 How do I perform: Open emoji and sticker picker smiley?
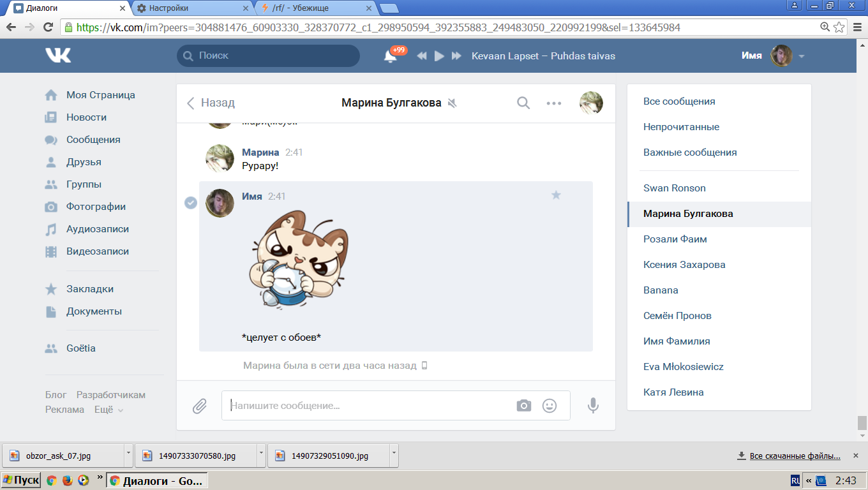point(550,406)
